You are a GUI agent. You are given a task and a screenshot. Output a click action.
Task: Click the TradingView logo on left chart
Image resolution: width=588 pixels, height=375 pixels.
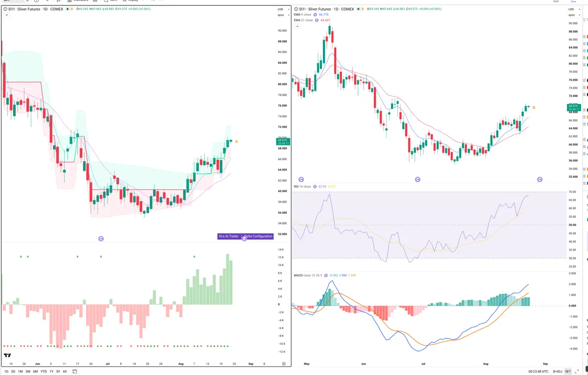point(7,355)
